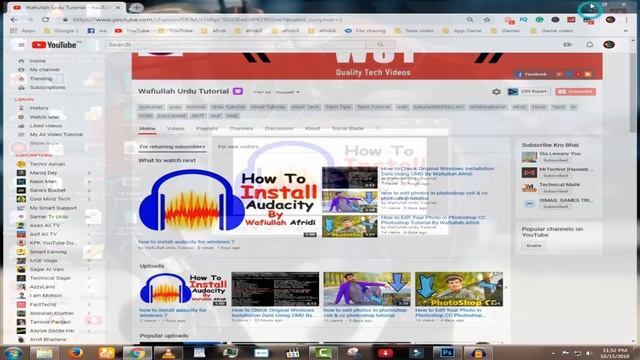Viewport: 640px width, 360px height.
Task: Open the Audacity uploads thumbnail
Action: tap(183, 289)
